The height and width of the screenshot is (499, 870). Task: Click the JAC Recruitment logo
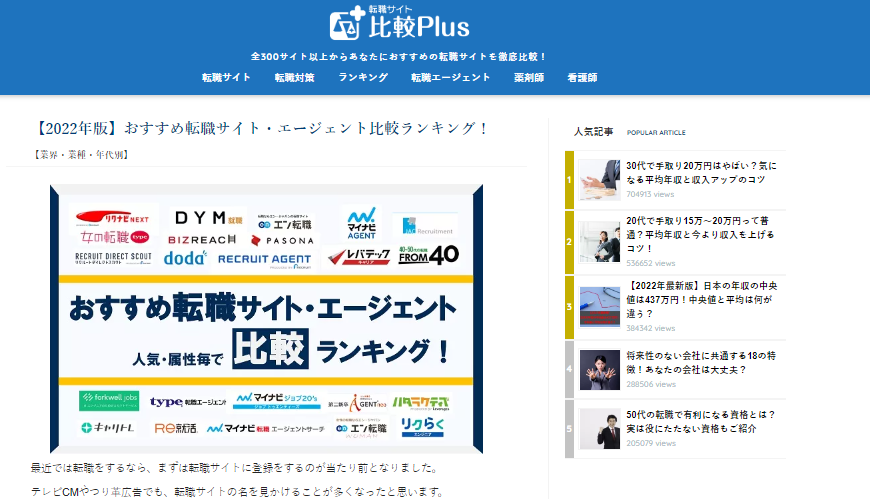[x=427, y=226]
